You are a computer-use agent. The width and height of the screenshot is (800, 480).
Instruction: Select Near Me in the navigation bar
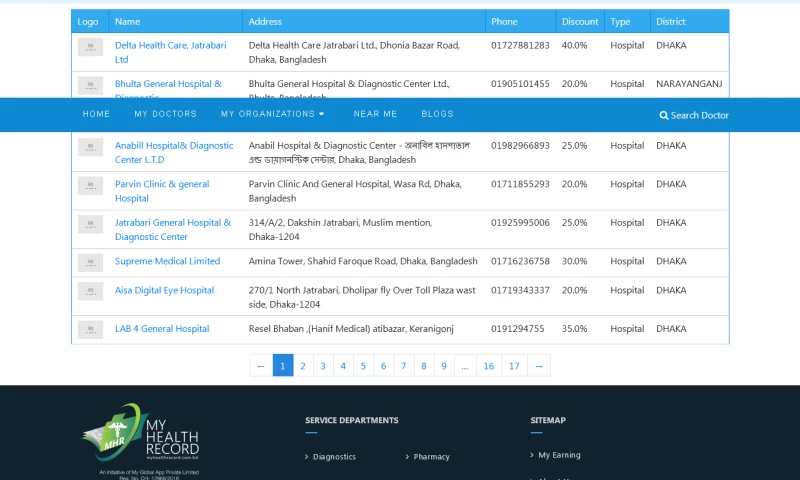tap(375, 114)
